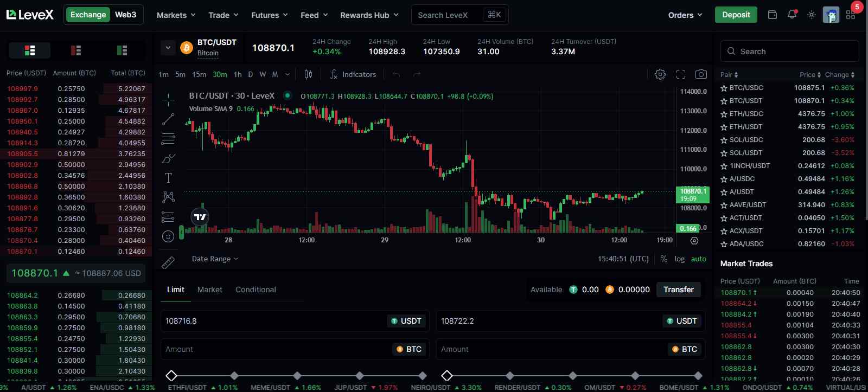Open the candlestick chart style selector
The width and height of the screenshot is (868, 392).
308,74
